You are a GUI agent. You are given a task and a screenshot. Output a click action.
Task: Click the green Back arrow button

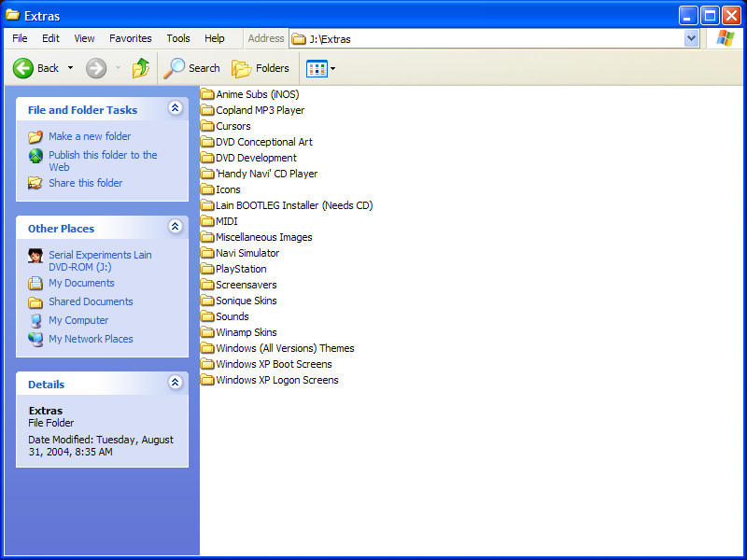(x=23, y=68)
